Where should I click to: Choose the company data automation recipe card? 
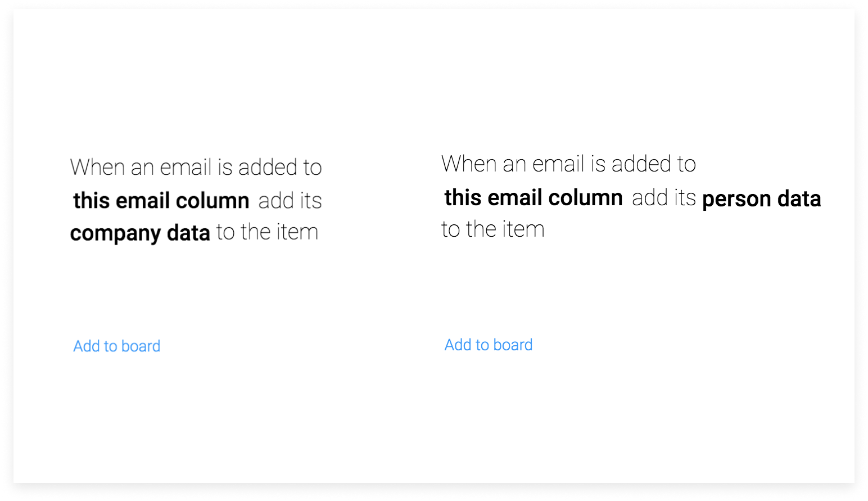tap(196, 247)
